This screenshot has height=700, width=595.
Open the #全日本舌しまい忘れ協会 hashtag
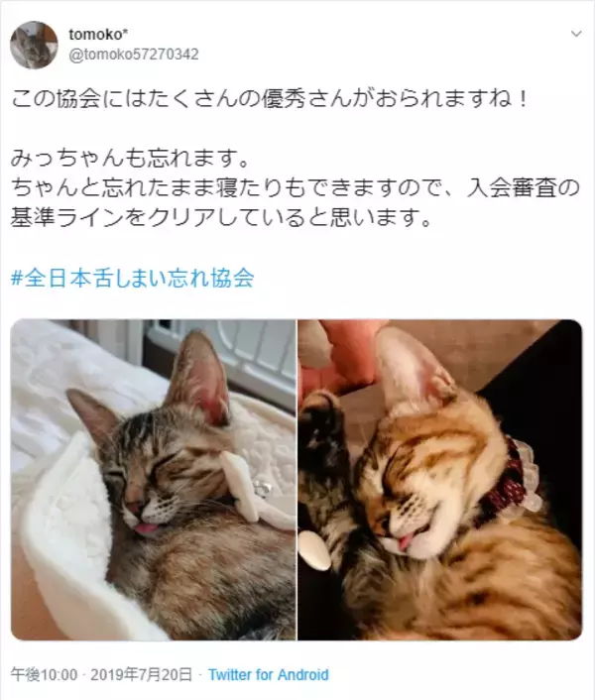[x=133, y=278]
